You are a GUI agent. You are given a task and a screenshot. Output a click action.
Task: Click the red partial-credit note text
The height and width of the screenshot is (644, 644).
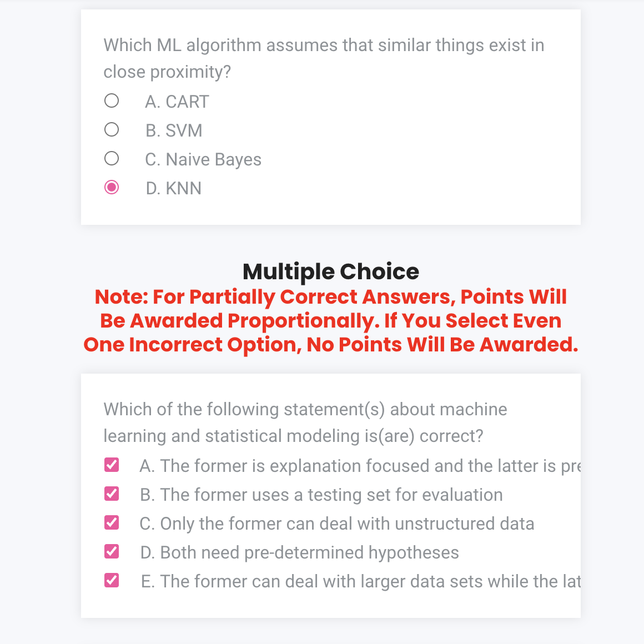pyautogui.click(x=331, y=320)
